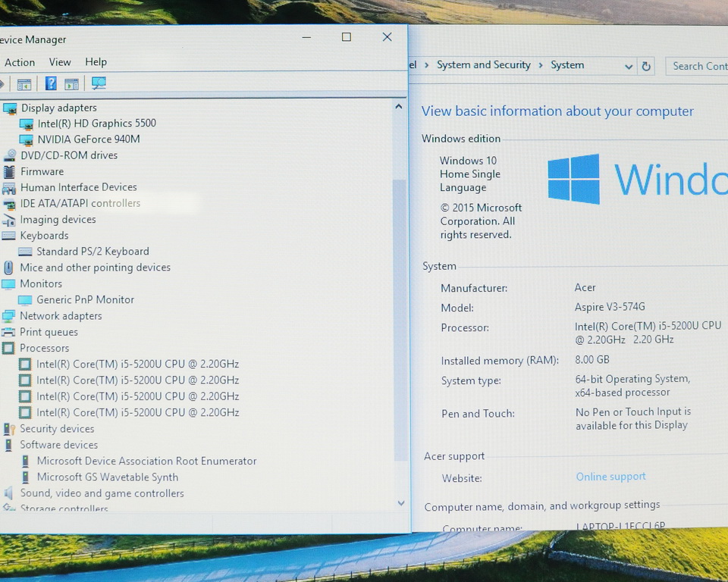728x582 pixels.
Task: Click the Network adapters icon
Action: 8,317
